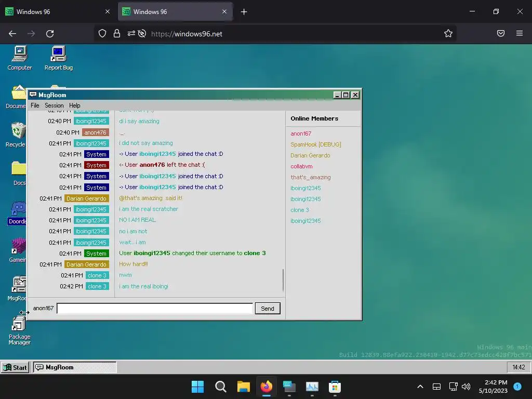The width and height of the screenshot is (532, 399).
Task: Click message 'How hard!!!'
Action: tap(134, 264)
